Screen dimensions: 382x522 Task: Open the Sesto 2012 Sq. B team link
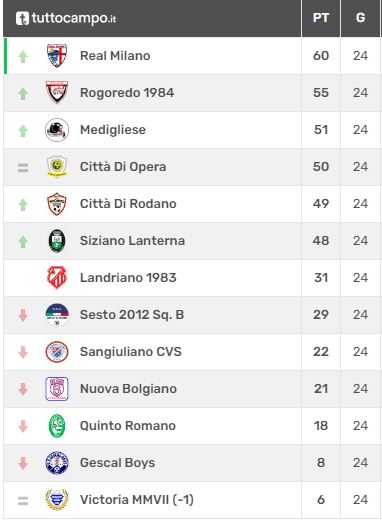132,315
